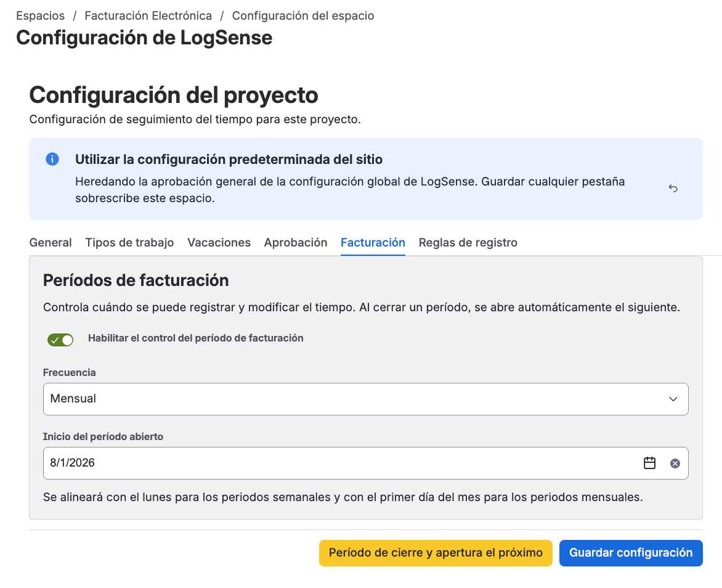Switch to the General tab
This screenshot has height=588, width=722.
[x=50, y=243]
